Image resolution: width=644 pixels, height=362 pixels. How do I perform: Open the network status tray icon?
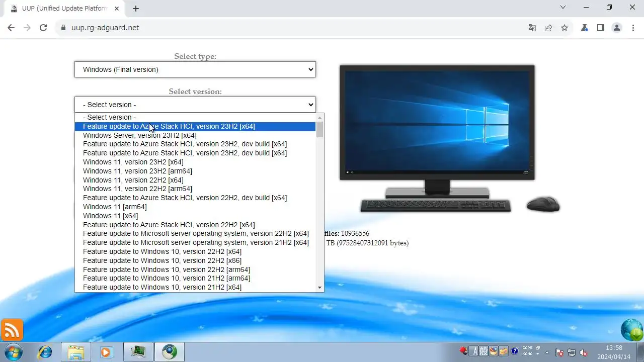[572, 352]
